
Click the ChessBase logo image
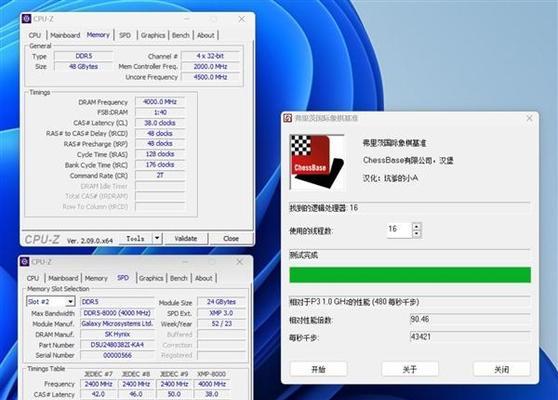tap(317, 162)
